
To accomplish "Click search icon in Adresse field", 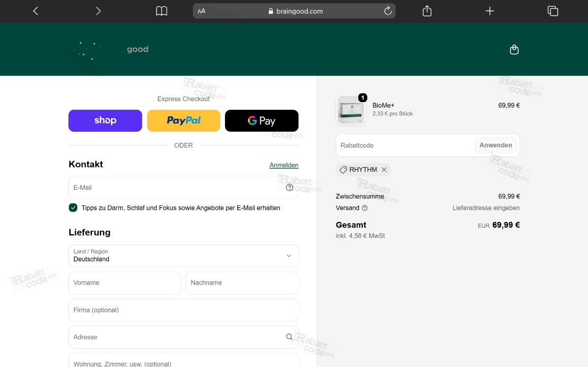I will [290, 337].
